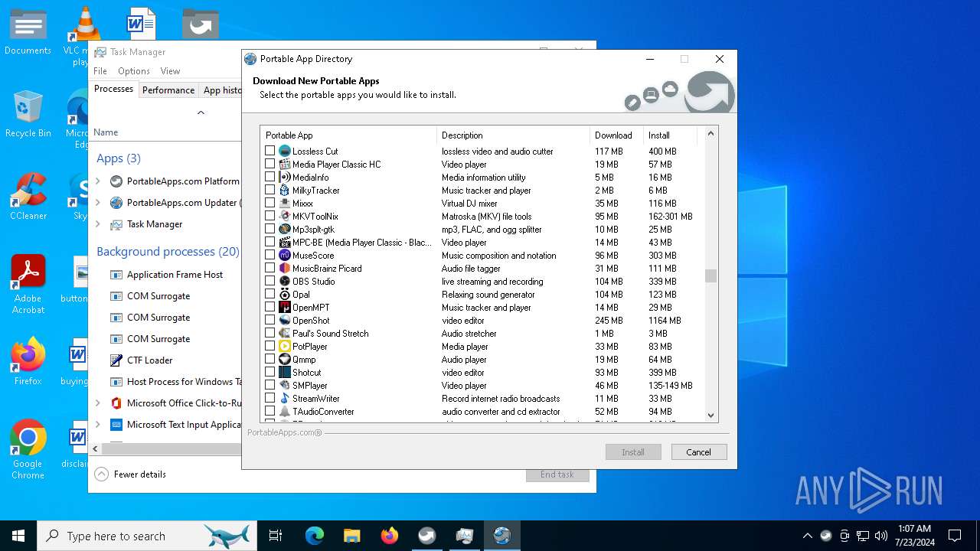This screenshot has width=980, height=551.
Task: Show hidden icons in system tray
Action: point(807,536)
